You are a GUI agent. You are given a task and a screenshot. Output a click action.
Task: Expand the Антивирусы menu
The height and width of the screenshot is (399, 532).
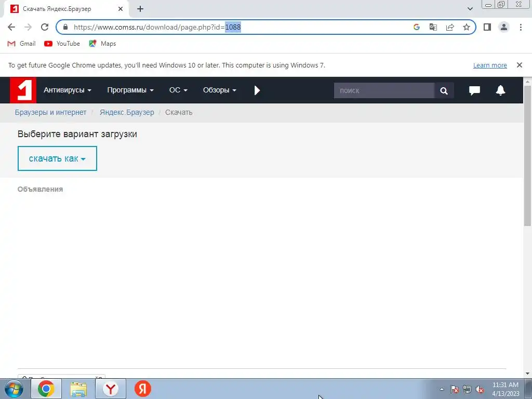pyautogui.click(x=67, y=90)
